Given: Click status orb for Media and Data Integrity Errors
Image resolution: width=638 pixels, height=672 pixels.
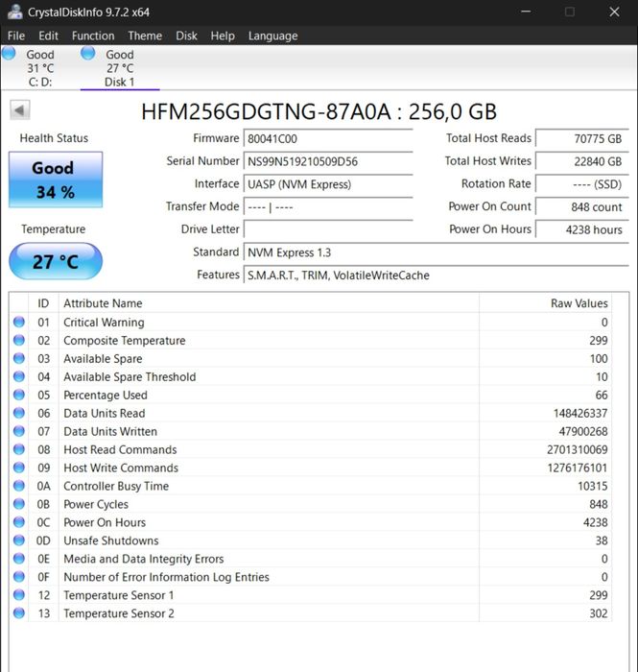Looking at the screenshot, I should (19, 559).
